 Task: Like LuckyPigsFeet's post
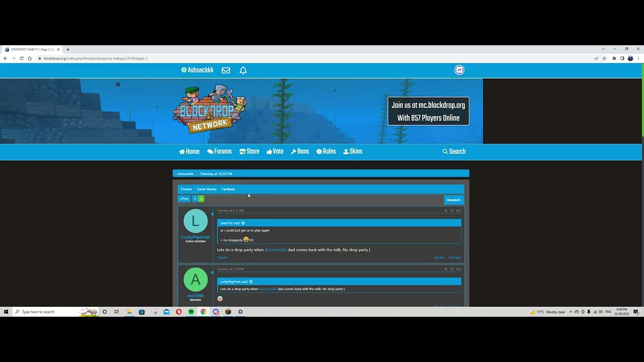439,257
